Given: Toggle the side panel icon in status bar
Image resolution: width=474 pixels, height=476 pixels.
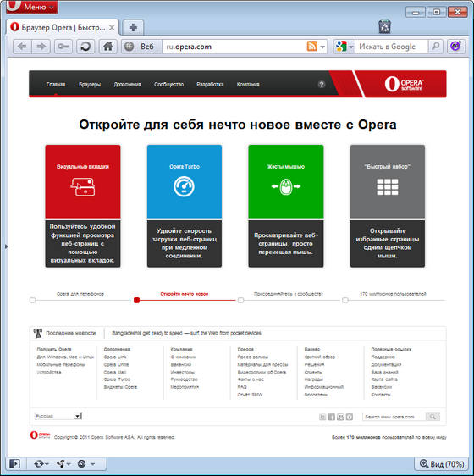Looking at the screenshot, I should tap(14, 463).
